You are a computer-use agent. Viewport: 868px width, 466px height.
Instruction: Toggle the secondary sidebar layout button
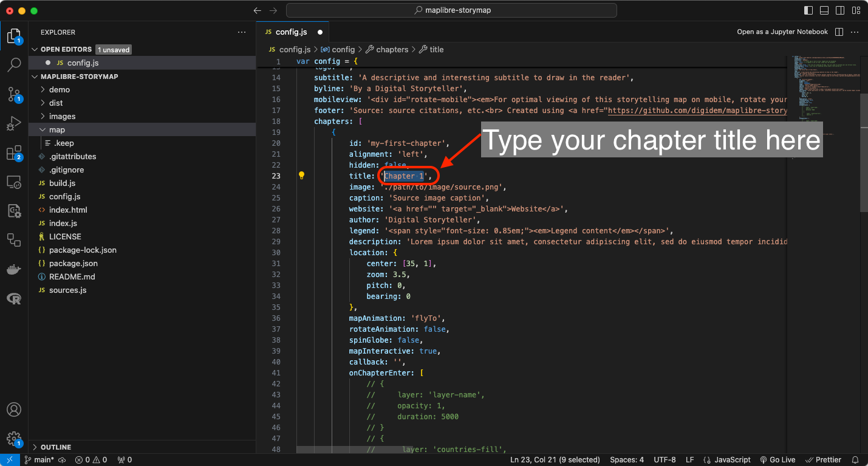click(840, 10)
